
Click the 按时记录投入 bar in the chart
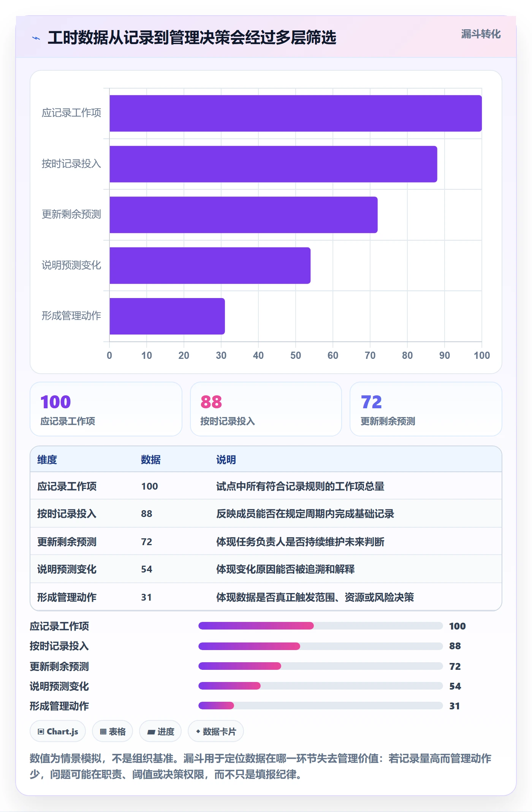click(x=273, y=164)
